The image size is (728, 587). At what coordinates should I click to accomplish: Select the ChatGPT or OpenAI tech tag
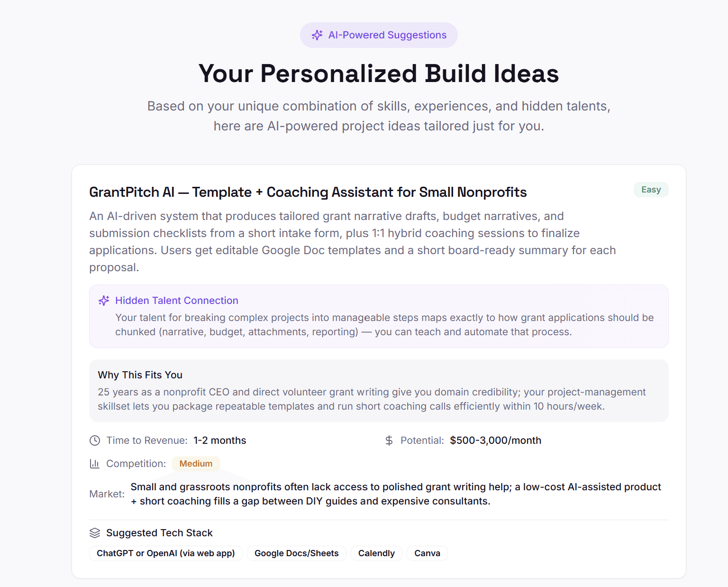pyautogui.click(x=165, y=553)
